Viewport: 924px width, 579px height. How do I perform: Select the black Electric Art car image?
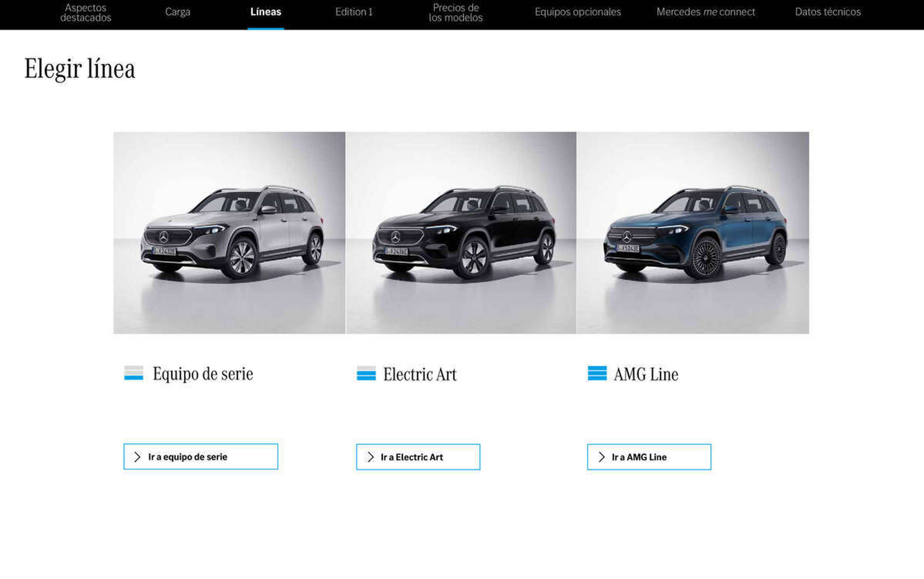461,233
